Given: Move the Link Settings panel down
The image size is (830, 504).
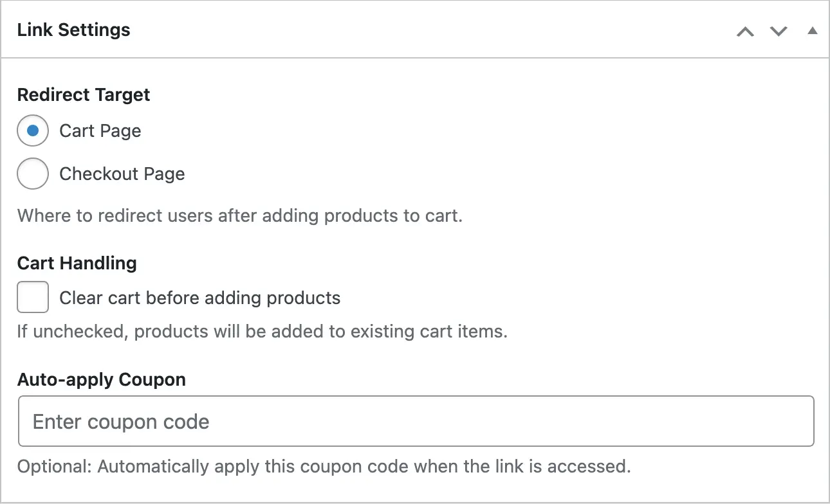Looking at the screenshot, I should tap(779, 31).
